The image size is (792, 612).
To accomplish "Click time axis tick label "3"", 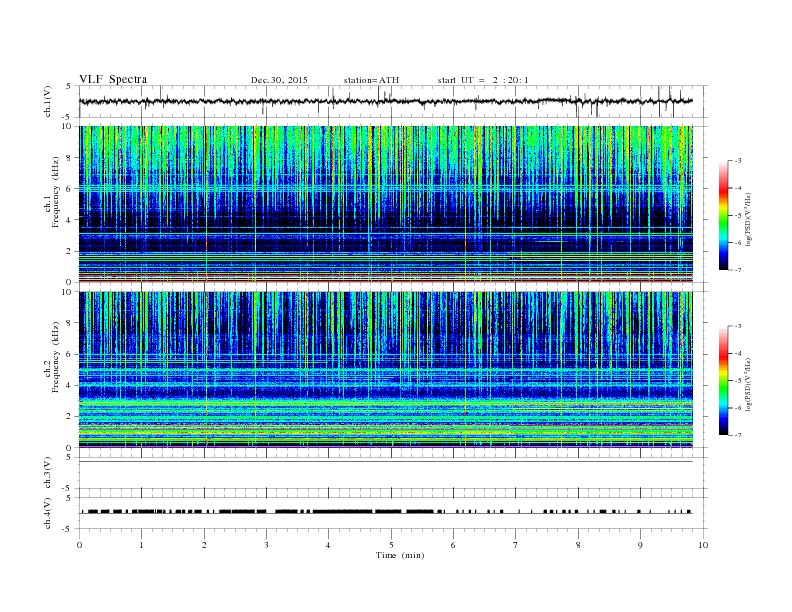I will click(x=266, y=545).
